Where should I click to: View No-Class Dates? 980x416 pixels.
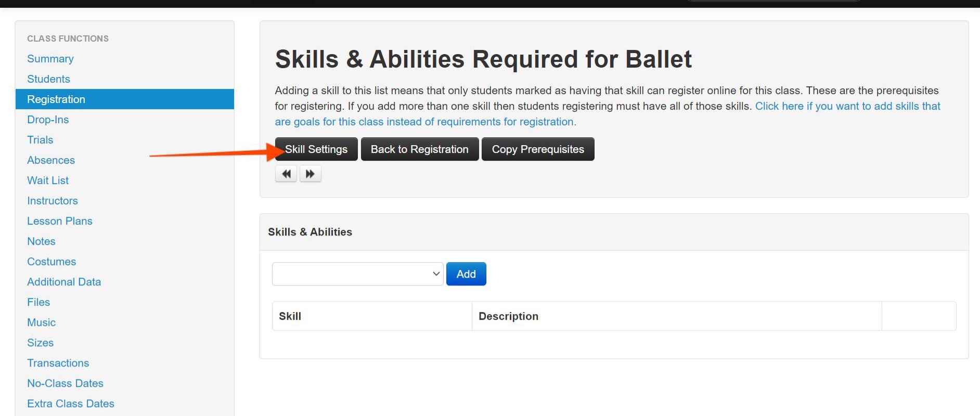pyautogui.click(x=65, y=383)
